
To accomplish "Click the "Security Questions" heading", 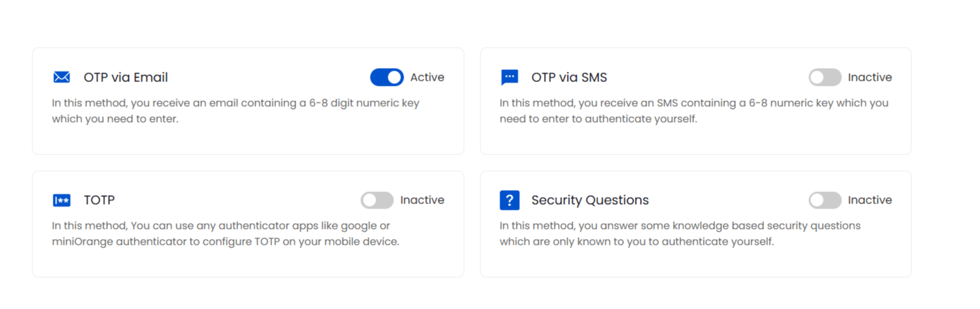I will (x=590, y=200).
